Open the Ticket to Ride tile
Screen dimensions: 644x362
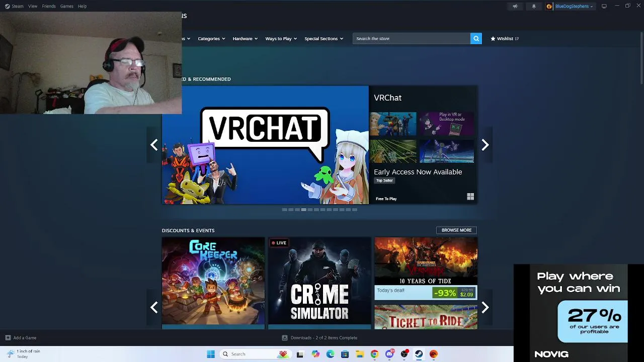coord(426,317)
